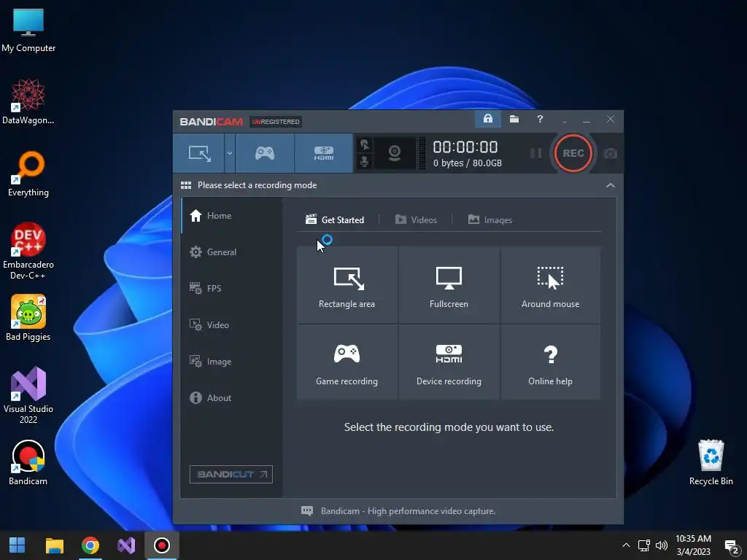Choose Game recording tile
Screen dimensions: 747x560
347,362
